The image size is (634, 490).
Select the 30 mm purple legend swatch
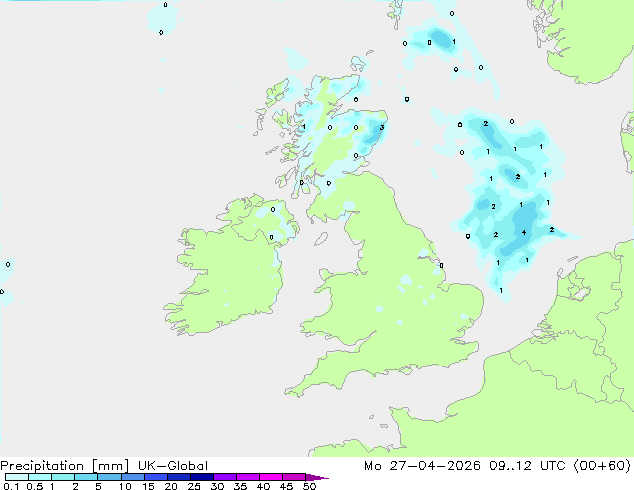(225, 477)
